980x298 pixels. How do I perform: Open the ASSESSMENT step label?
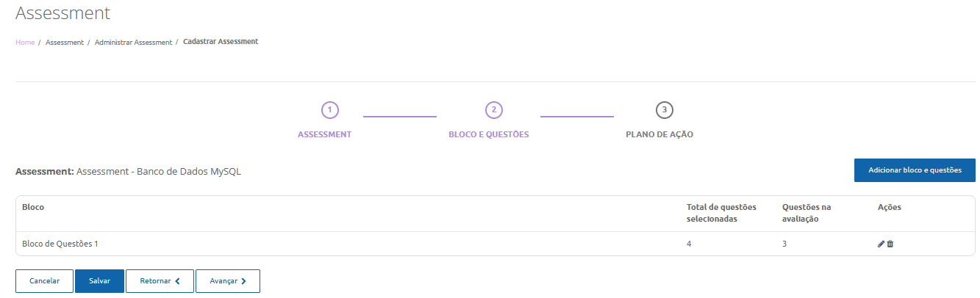coord(324,135)
